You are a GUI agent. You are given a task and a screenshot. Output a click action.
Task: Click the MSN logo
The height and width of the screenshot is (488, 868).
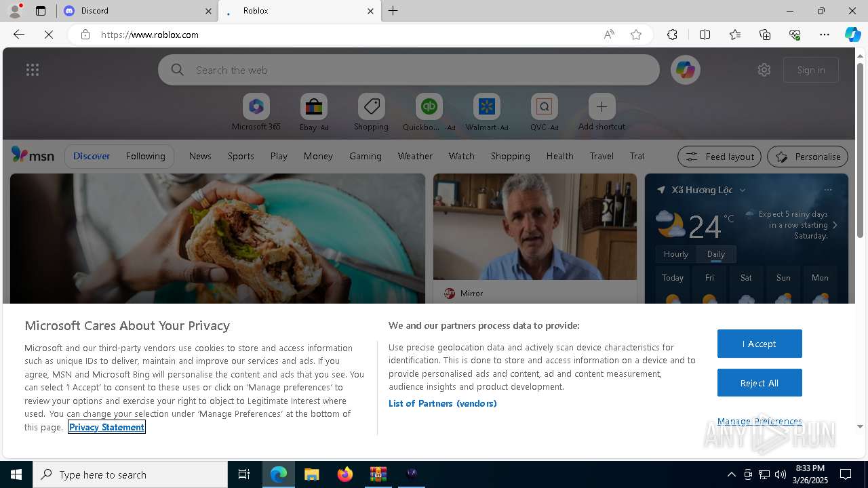33,155
